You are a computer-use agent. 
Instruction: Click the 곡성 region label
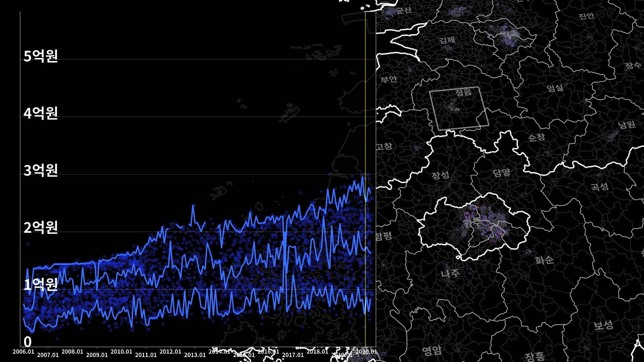click(599, 186)
